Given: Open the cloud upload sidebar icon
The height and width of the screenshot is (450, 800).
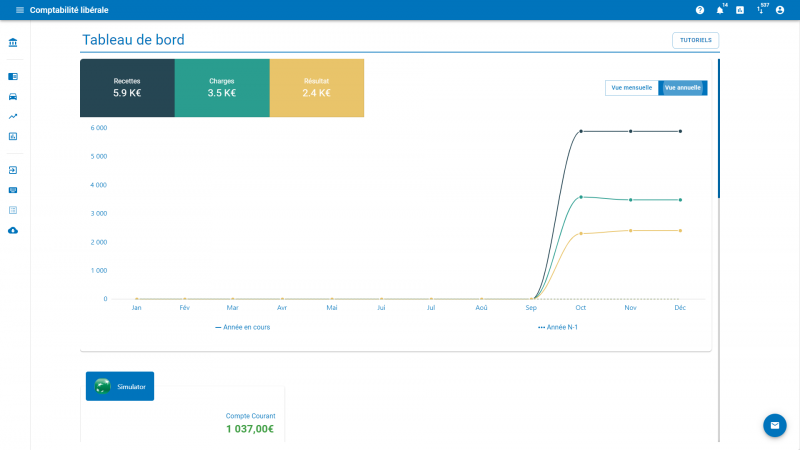Looking at the screenshot, I should pyautogui.click(x=13, y=230).
